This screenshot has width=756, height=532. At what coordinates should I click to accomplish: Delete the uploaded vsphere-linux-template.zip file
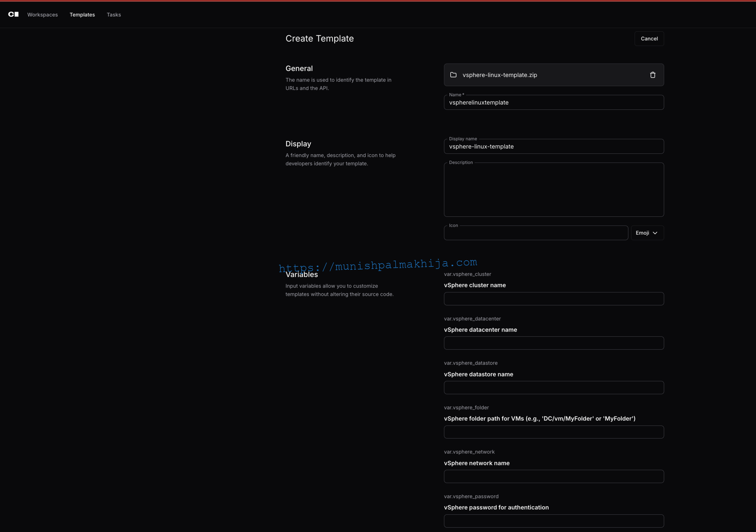pos(652,75)
